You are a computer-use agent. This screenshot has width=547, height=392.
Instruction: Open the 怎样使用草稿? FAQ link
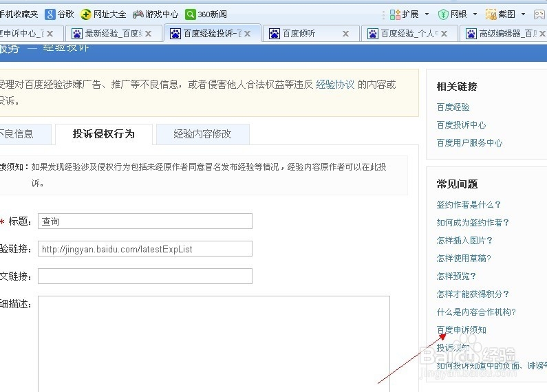coord(464,258)
